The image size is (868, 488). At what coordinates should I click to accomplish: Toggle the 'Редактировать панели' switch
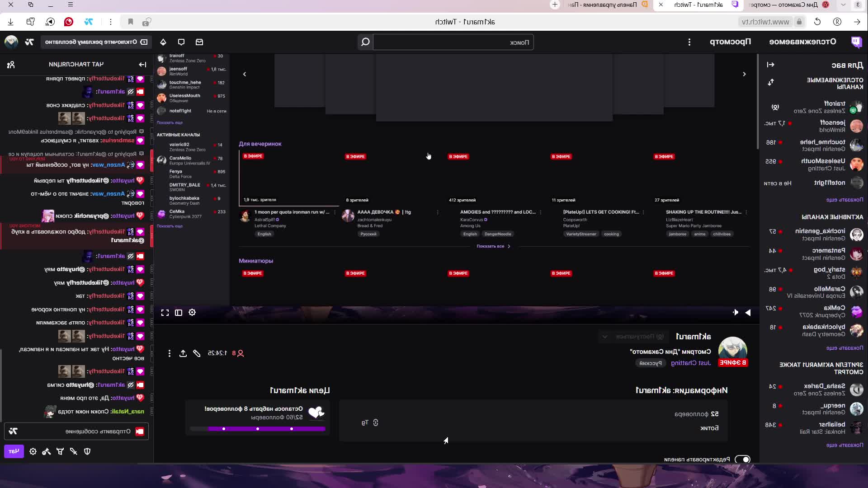click(743, 460)
